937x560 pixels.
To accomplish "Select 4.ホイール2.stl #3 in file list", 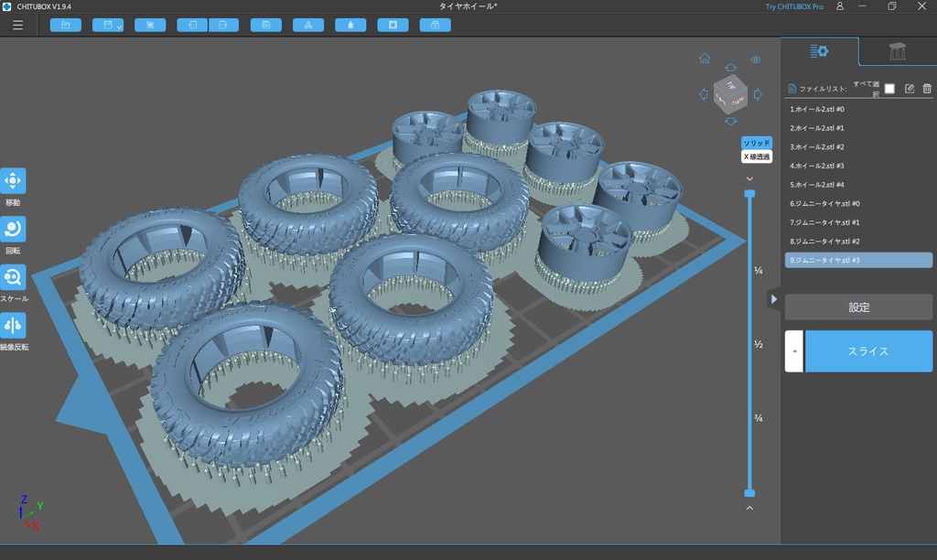I will pyautogui.click(x=858, y=166).
